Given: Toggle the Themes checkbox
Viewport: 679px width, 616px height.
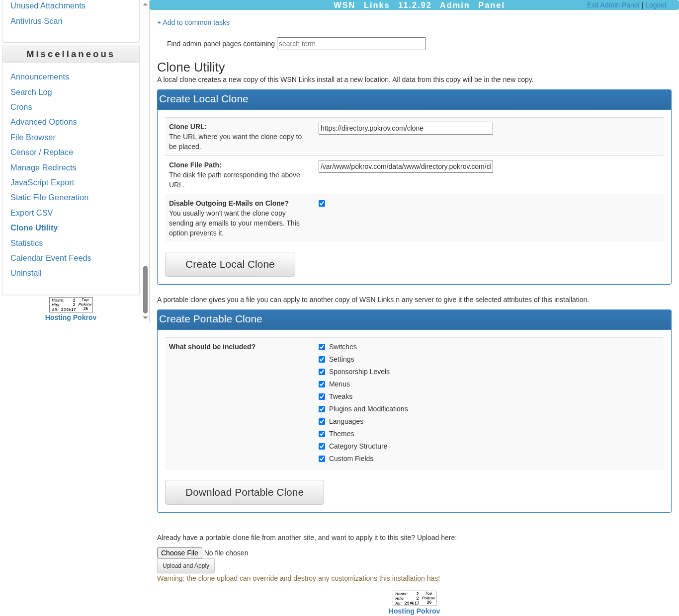Looking at the screenshot, I should click(322, 434).
